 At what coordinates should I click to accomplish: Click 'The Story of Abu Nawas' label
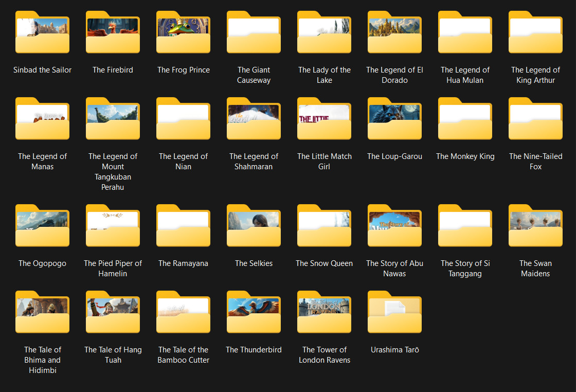395,268
